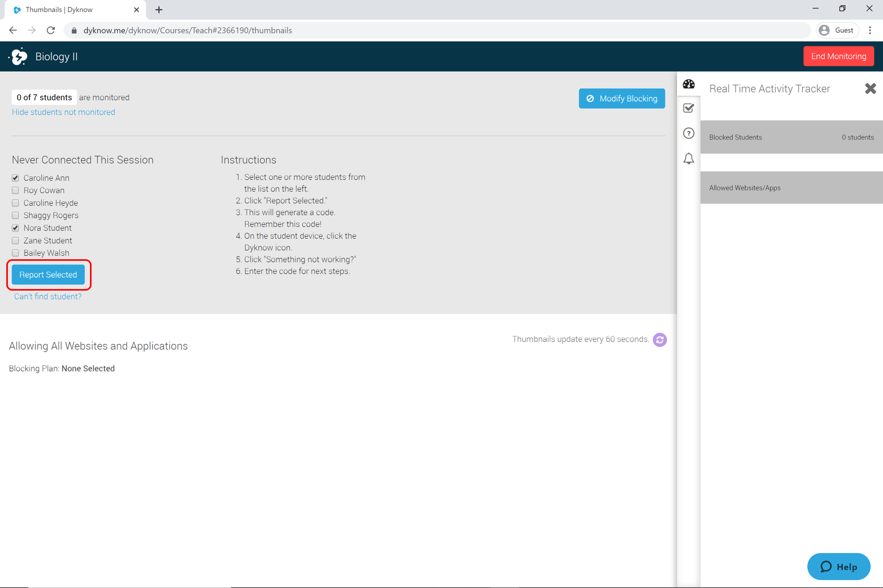Close the Real Time Activity Tracker panel
This screenshot has width=883, height=588.
coord(870,88)
